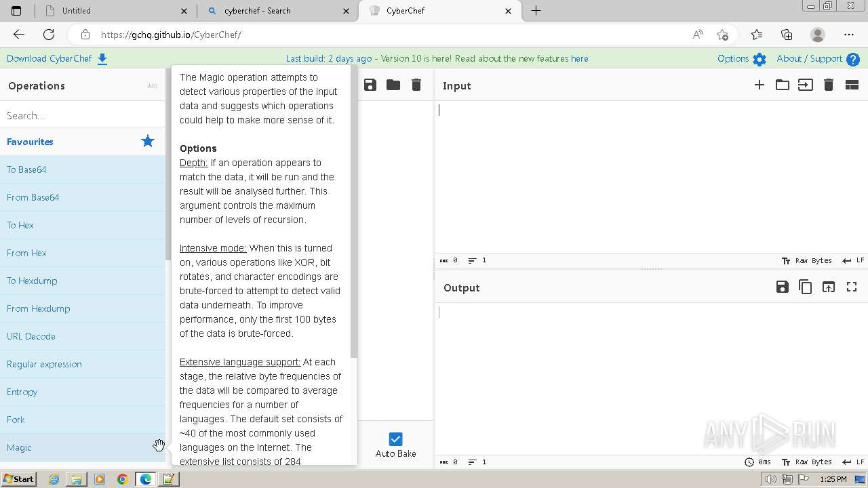Open the Version 10 build notice
Viewport: 868px width, 488px height.
pos(437,59)
